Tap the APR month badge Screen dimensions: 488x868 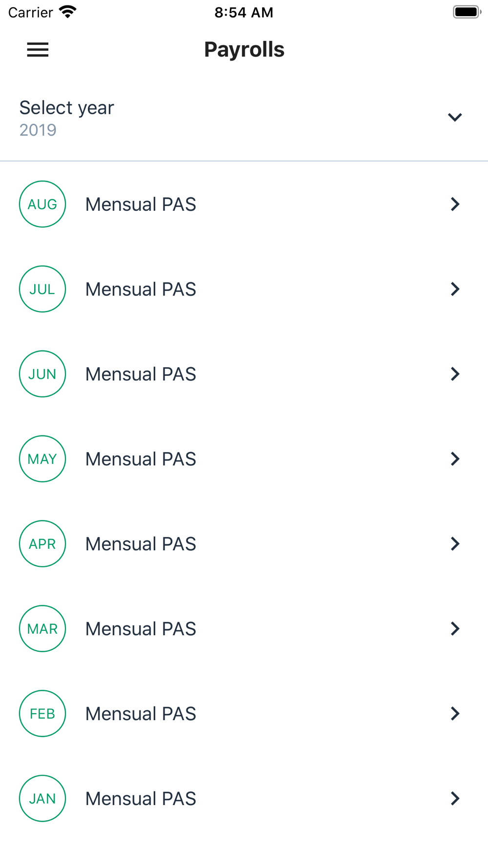coord(42,544)
